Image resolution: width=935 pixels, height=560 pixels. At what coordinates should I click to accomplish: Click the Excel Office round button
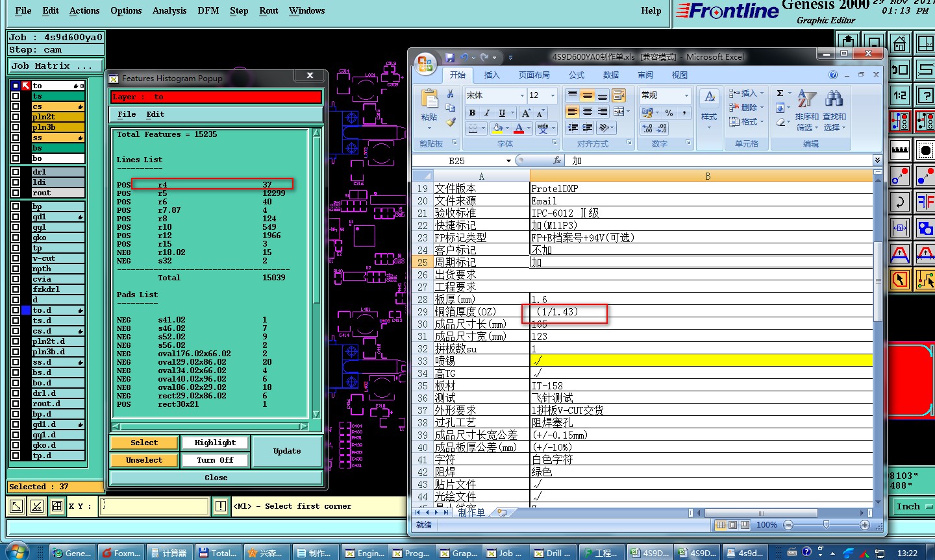[425, 64]
